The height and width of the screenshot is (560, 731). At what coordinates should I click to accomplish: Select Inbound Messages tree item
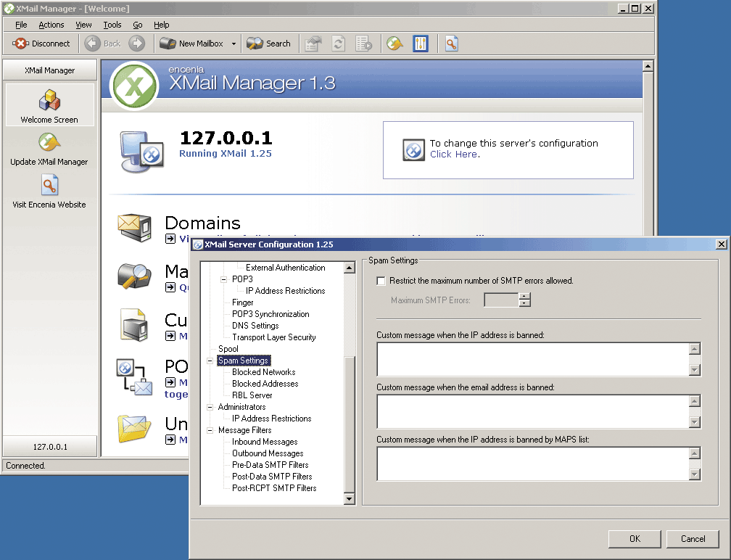tap(264, 442)
